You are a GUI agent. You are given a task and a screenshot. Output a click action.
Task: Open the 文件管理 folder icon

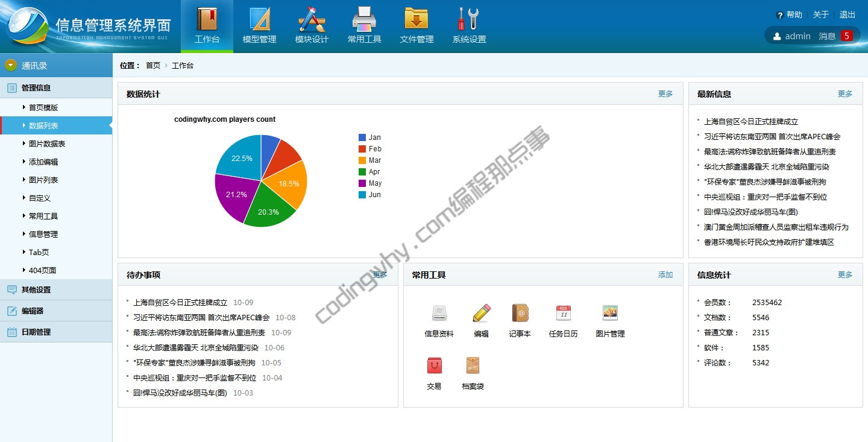coord(417,20)
